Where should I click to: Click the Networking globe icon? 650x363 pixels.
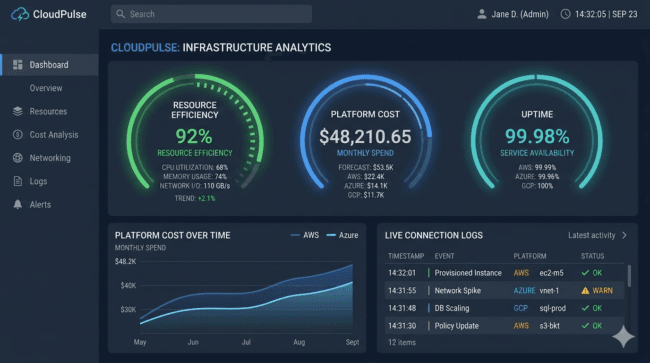coord(17,158)
